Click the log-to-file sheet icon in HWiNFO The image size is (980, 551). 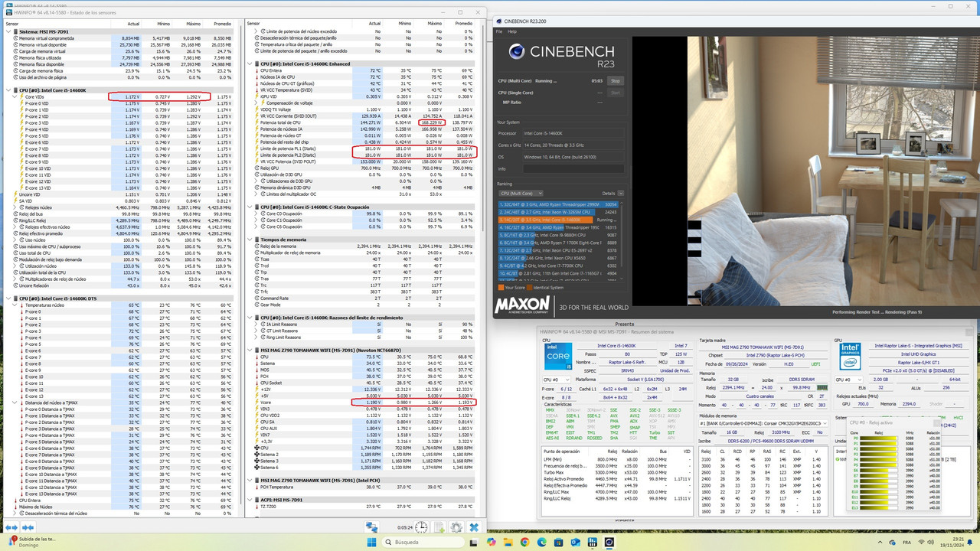coord(440,527)
